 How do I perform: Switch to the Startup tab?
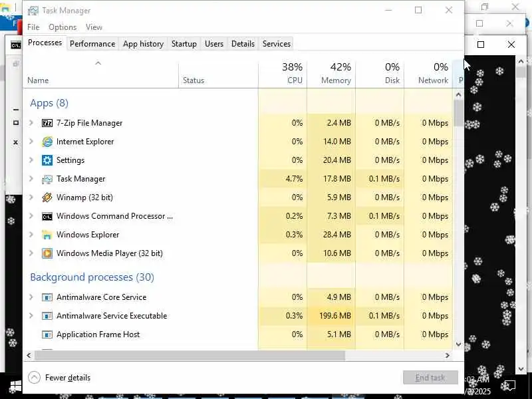(184, 44)
